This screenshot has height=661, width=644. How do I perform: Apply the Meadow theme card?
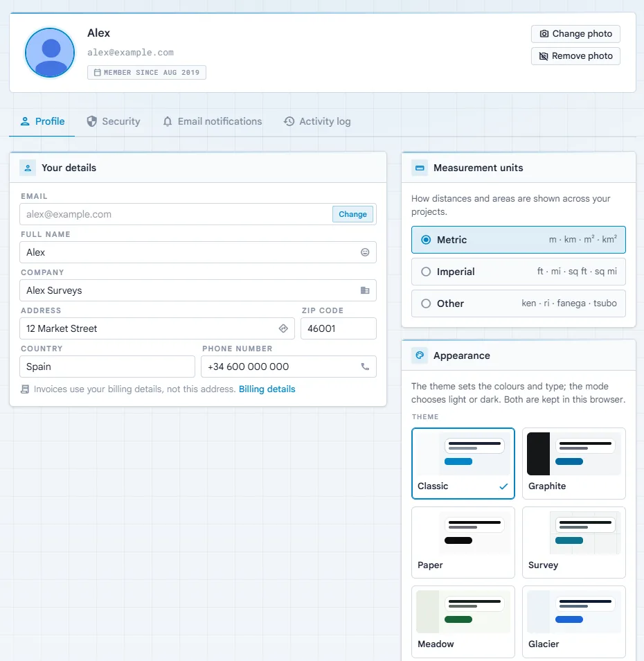(463, 622)
